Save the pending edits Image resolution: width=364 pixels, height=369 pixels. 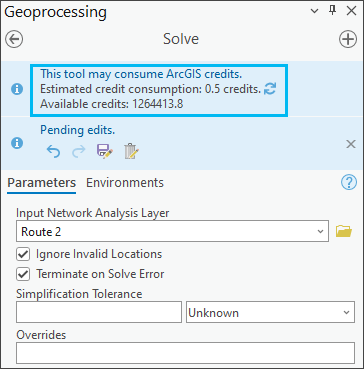pos(105,152)
